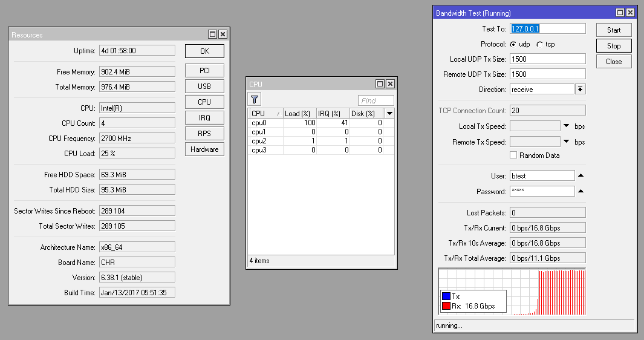The image size is (644, 340).
Task: Expand the Local Tx Speed option
Action: pyautogui.click(x=567, y=126)
